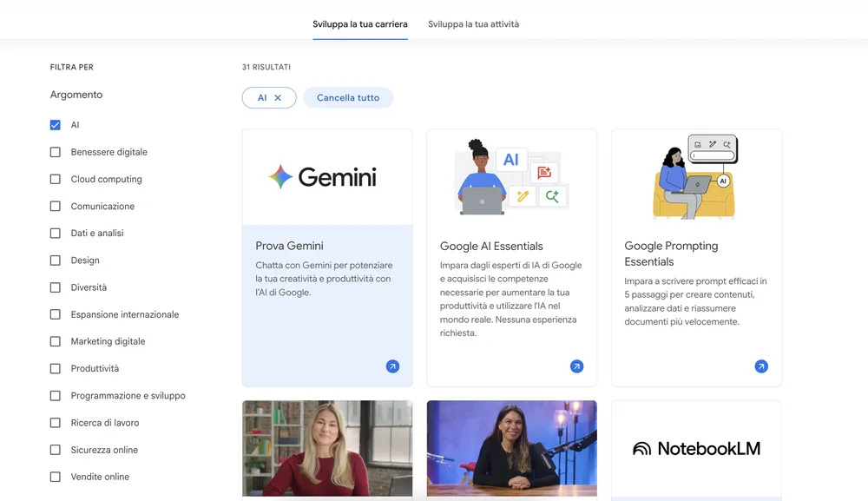Viewport: 868px width, 501px height.
Task: Check the Design checkbox
Action: click(x=56, y=260)
